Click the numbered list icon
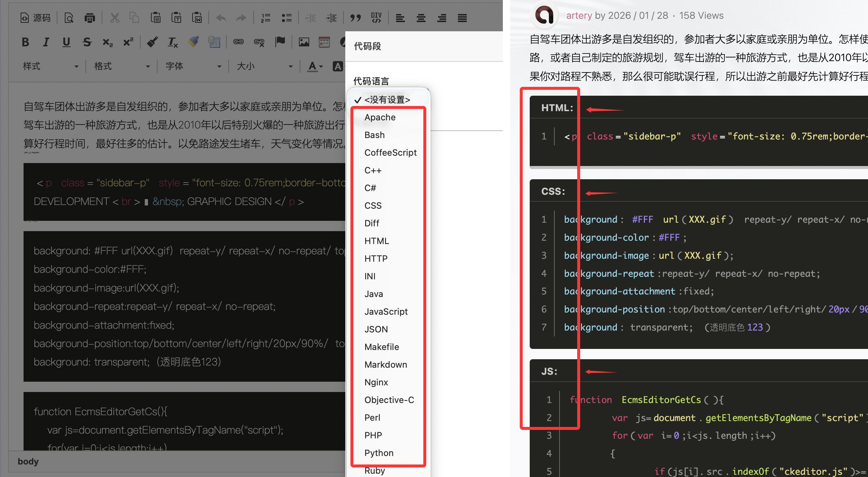Image resolution: width=868 pixels, height=477 pixels. click(x=265, y=18)
